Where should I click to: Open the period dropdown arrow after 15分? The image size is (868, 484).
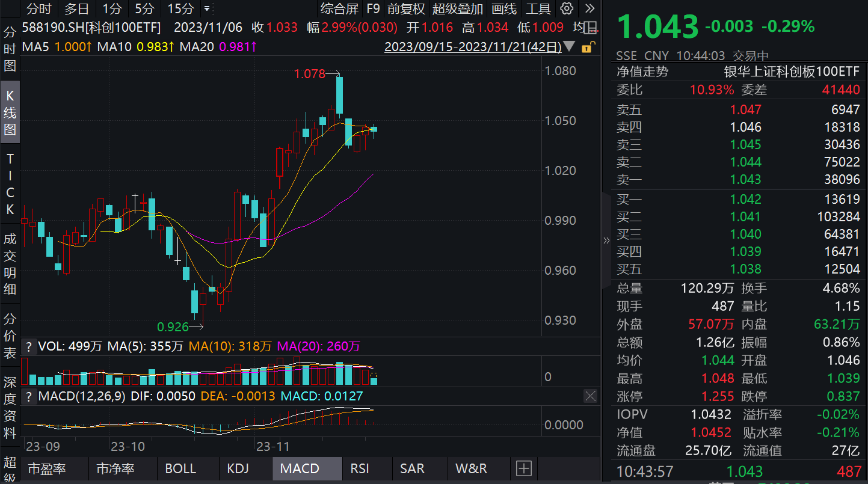point(207,9)
